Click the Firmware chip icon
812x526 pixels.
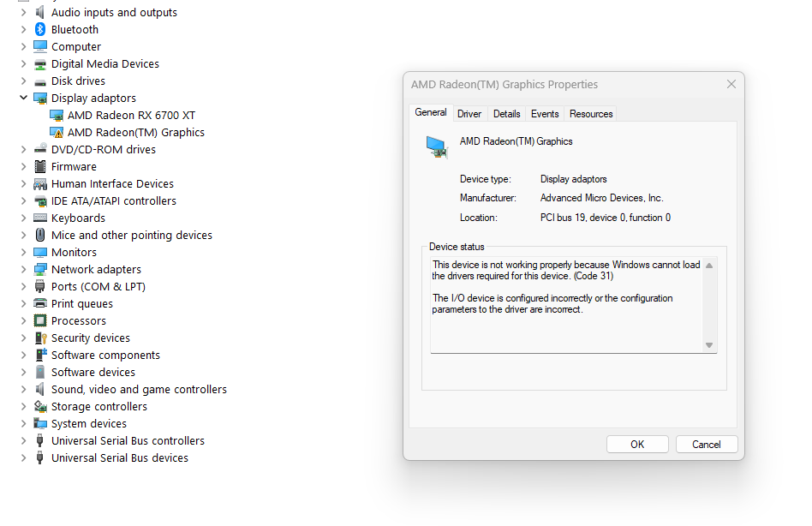[40, 167]
